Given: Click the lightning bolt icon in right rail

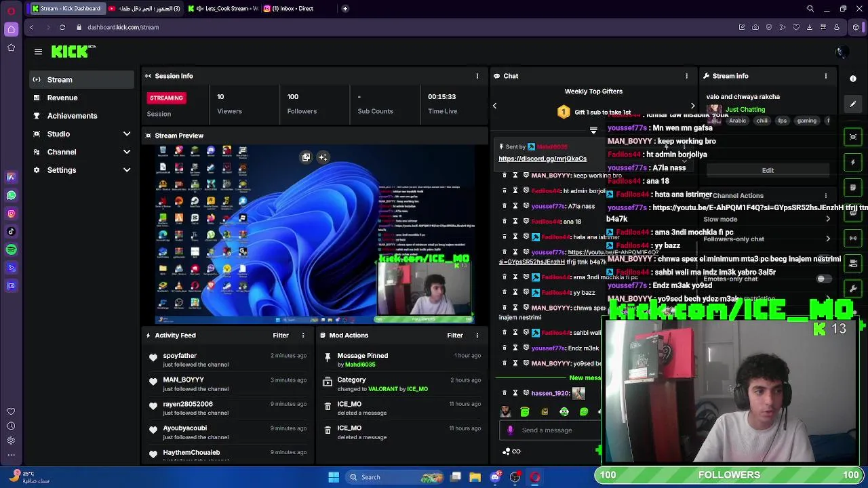Looking at the screenshot, I should 853,163.
